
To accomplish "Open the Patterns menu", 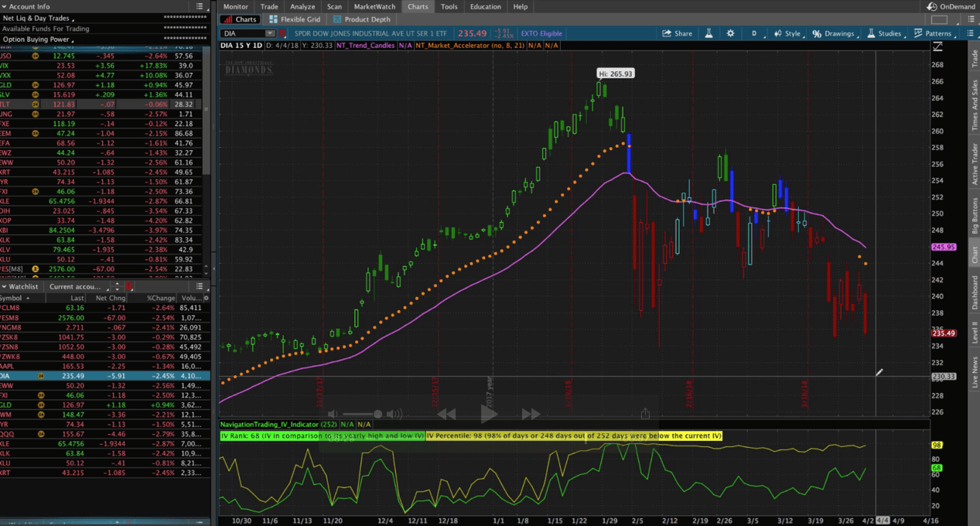I will (x=933, y=33).
